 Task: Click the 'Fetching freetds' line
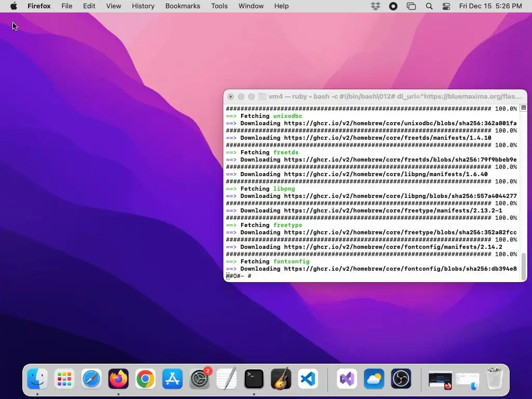(x=262, y=152)
